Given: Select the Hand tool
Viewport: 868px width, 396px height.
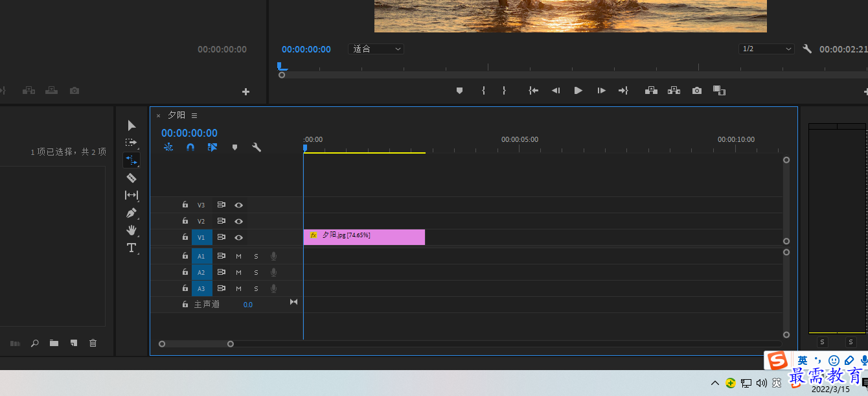Looking at the screenshot, I should (131, 230).
